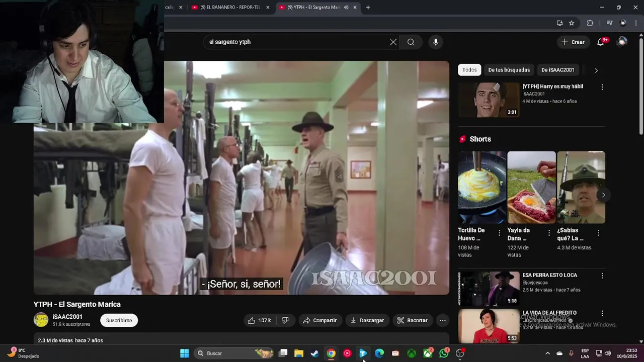Open Chrome media controls icon
The width and height of the screenshot is (644, 362).
click(x=609, y=23)
